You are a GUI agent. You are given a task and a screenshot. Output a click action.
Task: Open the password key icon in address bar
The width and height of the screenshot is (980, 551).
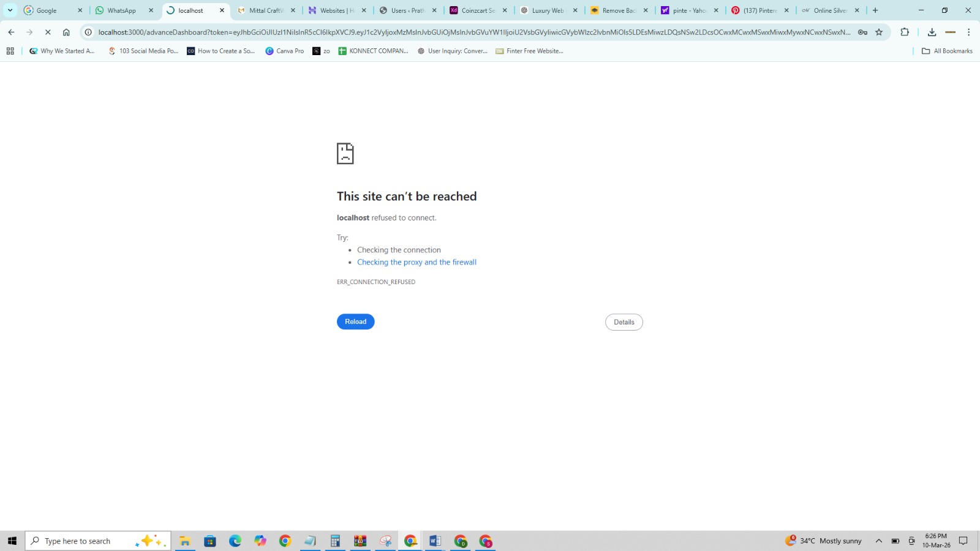tap(862, 32)
